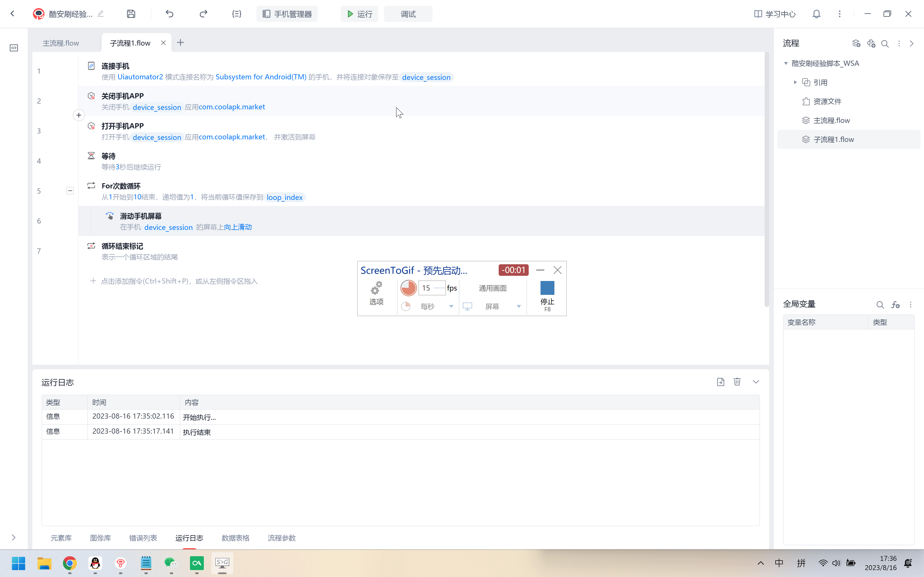Click the undo arrow icon

tap(169, 14)
